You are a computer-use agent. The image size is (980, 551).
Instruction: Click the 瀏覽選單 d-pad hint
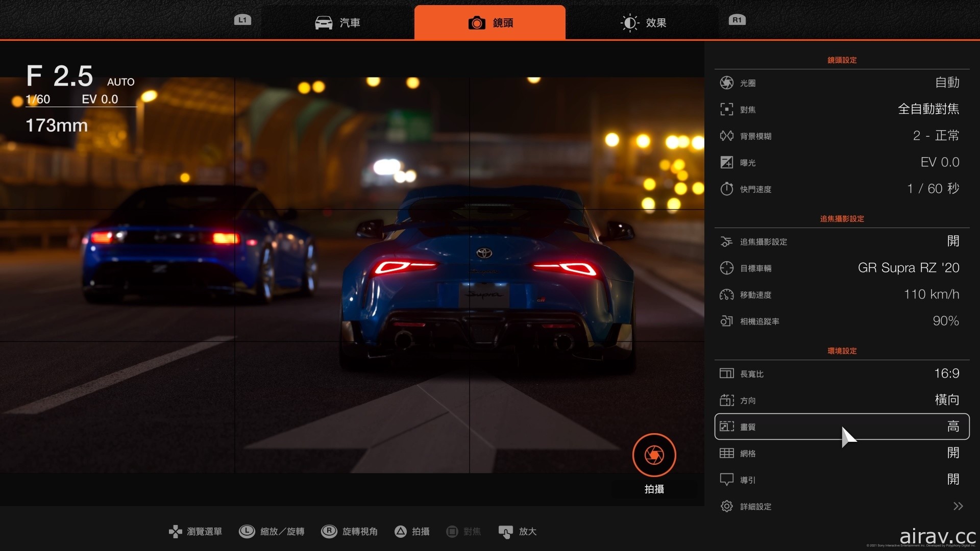click(195, 532)
